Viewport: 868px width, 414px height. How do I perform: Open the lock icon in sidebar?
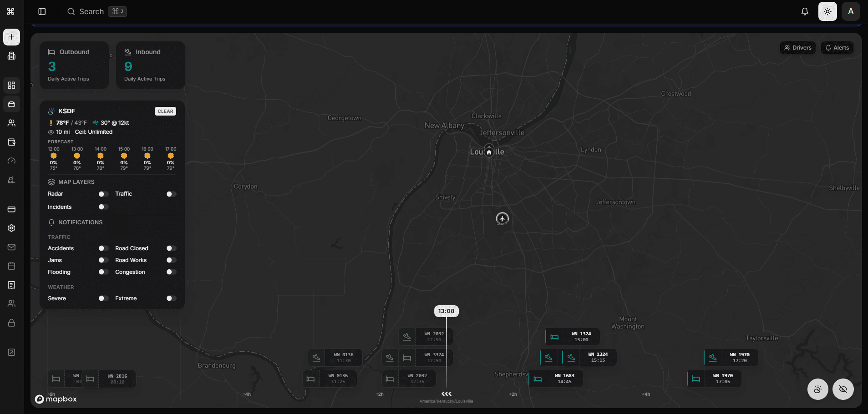[x=11, y=323]
